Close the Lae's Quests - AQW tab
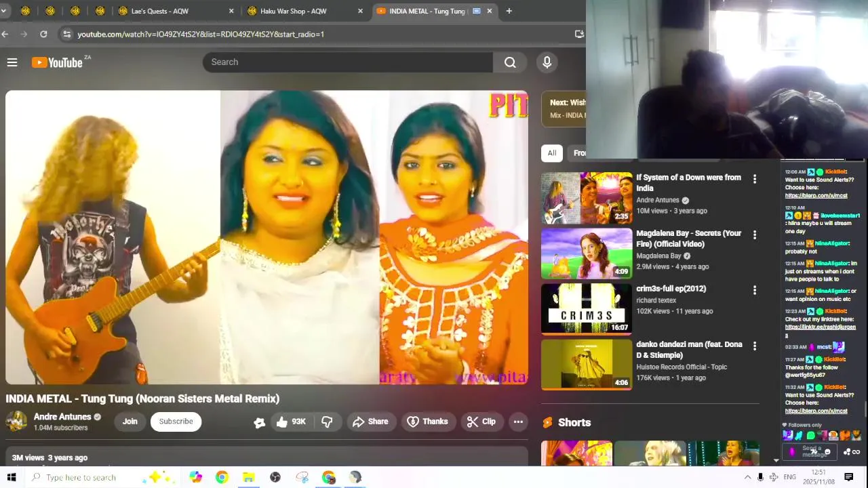This screenshot has height=488, width=868. 231,11
